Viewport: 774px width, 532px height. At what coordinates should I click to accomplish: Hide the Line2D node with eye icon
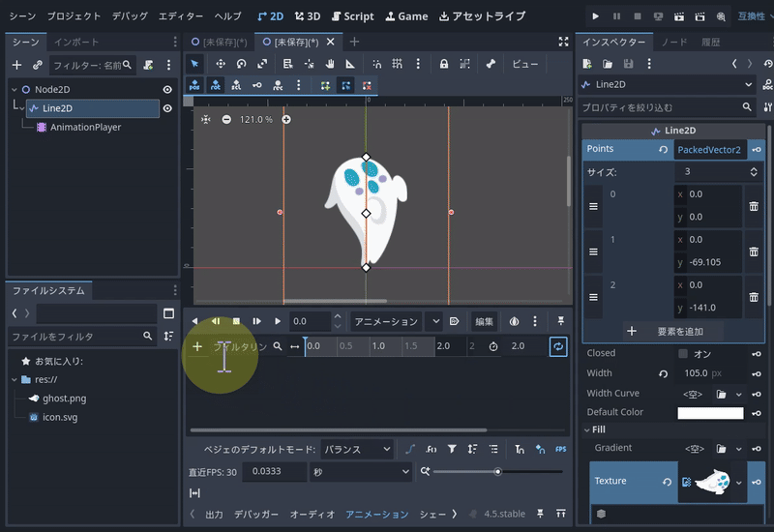tap(167, 108)
